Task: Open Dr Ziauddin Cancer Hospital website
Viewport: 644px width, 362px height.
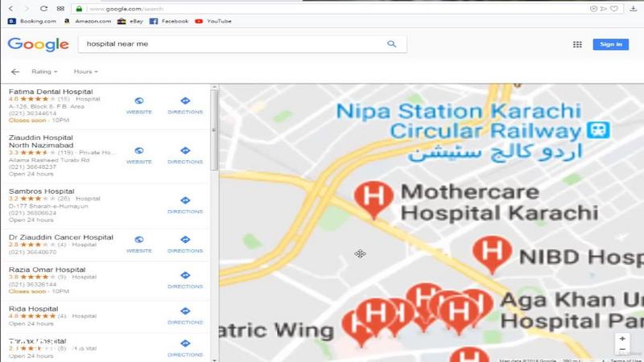Action: (x=139, y=244)
